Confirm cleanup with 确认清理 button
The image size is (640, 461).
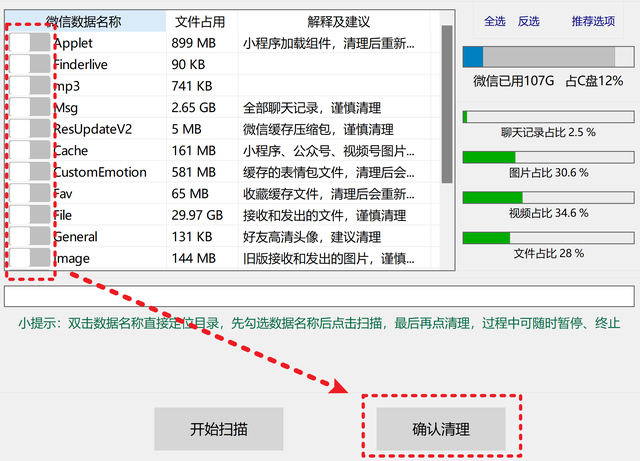[x=441, y=429]
